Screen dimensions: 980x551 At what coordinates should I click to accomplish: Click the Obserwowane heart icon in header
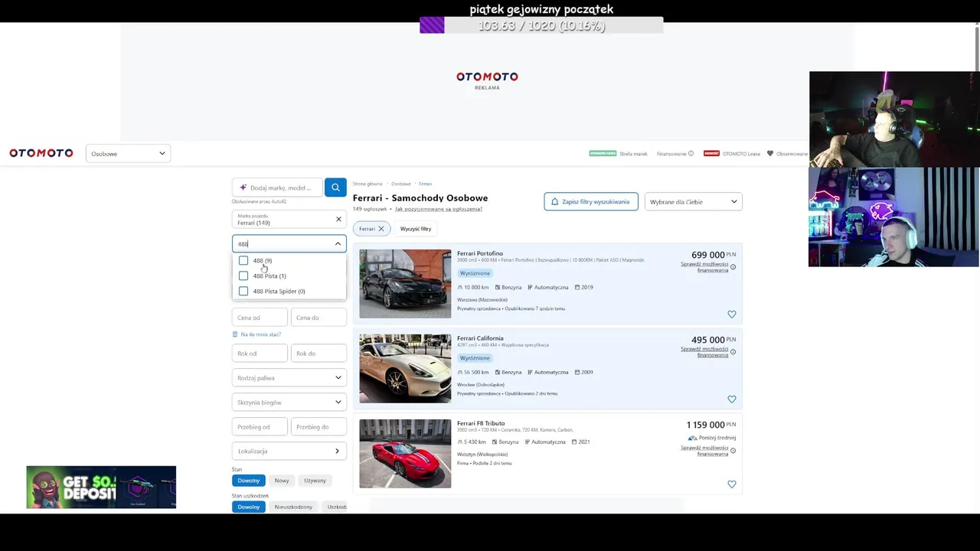click(x=770, y=154)
